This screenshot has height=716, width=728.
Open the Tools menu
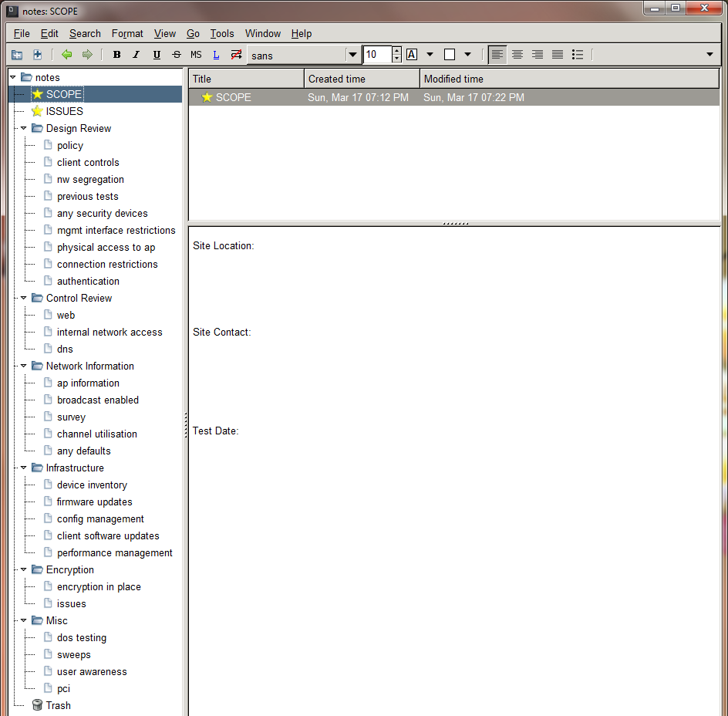tap(222, 34)
